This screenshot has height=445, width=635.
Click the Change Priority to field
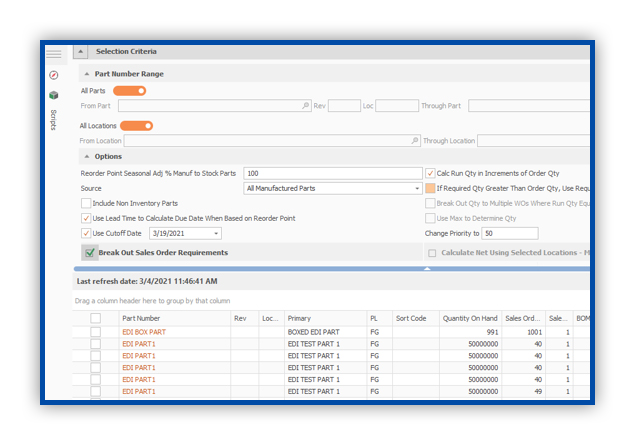click(510, 233)
